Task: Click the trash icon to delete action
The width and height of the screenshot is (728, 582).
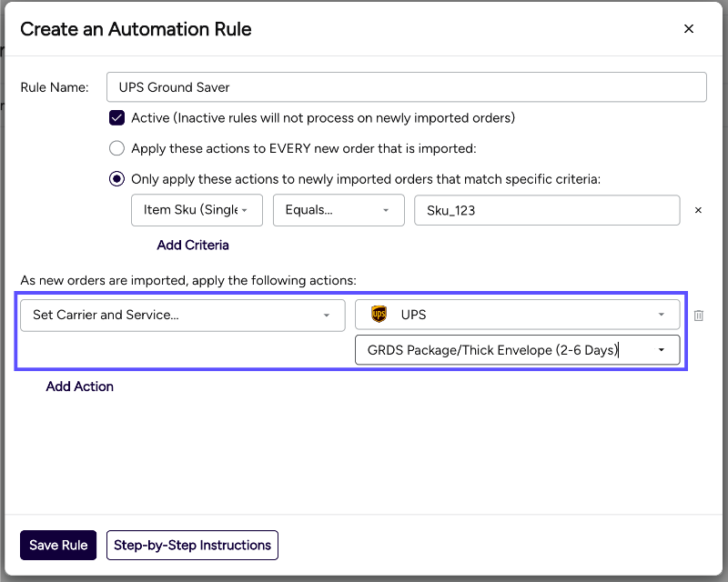Action: [x=699, y=316]
